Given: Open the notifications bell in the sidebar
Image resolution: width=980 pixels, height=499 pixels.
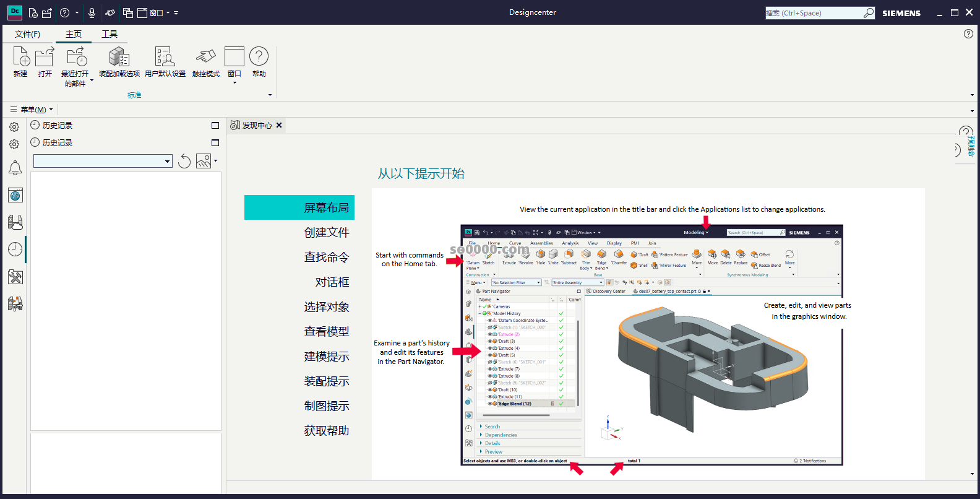Looking at the screenshot, I should (15, 168).
